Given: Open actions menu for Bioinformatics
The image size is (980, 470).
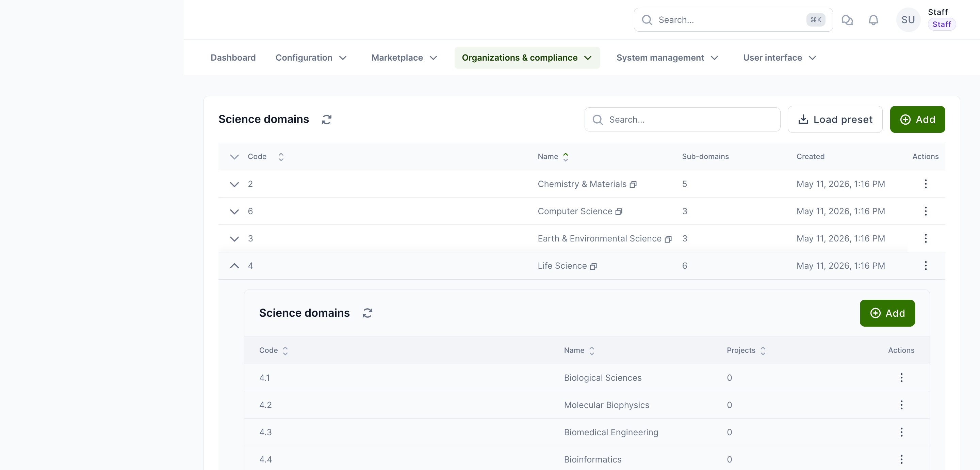Looking at the screenshot, I should point(901,459).
